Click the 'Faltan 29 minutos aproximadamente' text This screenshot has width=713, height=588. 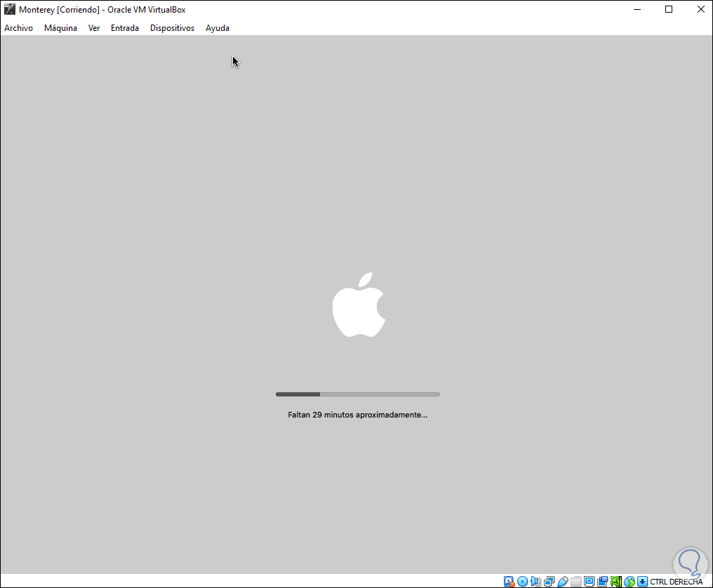pyautogui.click(x=357, y=415)
